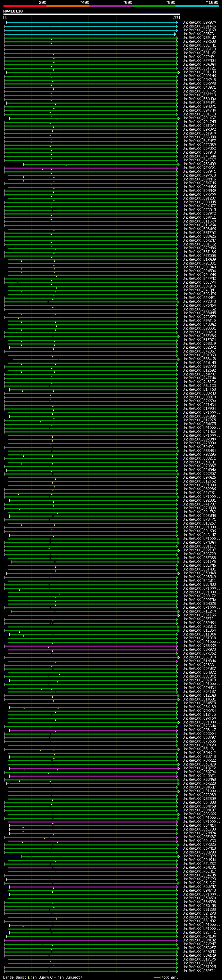Image resolution: width=222 pixels, height=980 pixels.
Task: Select hit label UniRef100_Q9K995
Action: (x=199, y=416)
